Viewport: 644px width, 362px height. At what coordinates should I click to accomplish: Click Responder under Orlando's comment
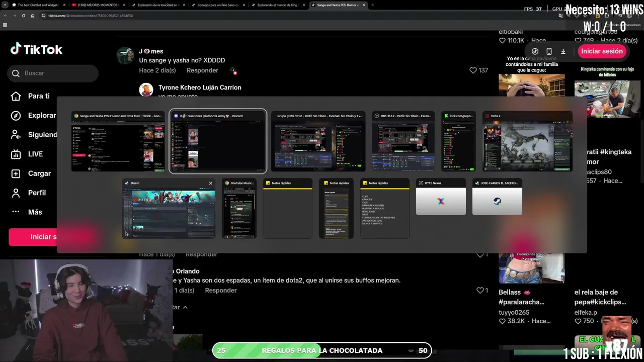[221, 290]
